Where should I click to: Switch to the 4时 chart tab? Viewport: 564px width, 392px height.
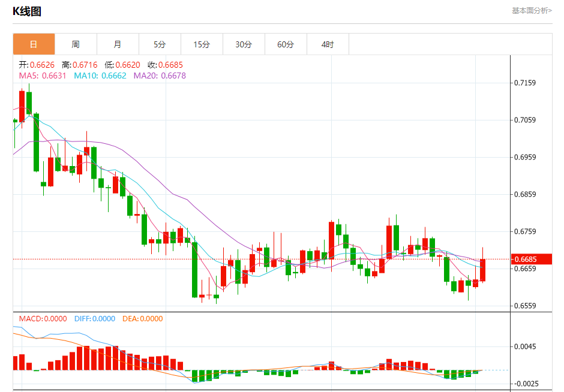tap(328, 44)
